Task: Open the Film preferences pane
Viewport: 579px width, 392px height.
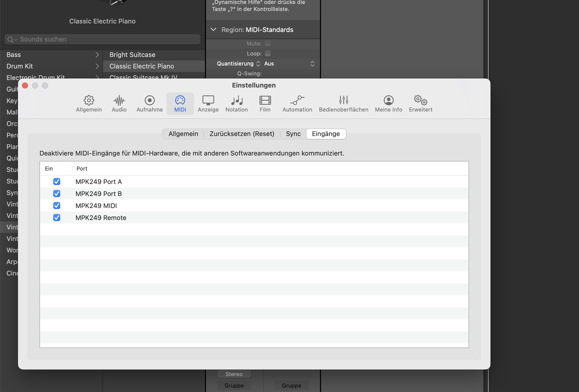Action: pos(265,103)
